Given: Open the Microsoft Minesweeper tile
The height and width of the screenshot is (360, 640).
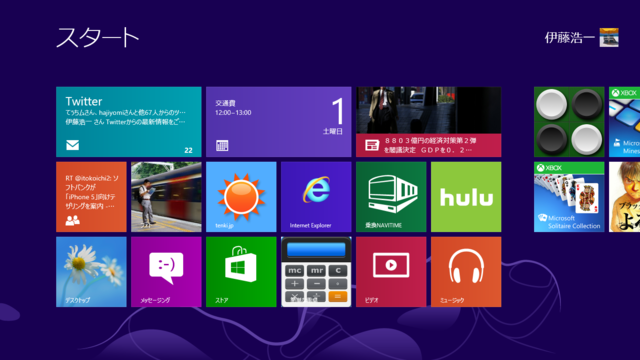Looking at the screenshot, I should (x=624, y=122).
